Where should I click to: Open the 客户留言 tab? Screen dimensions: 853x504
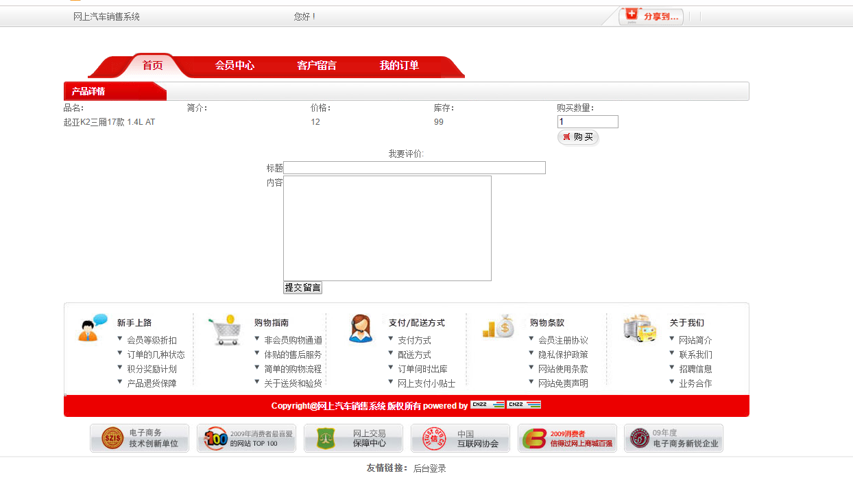tap(317, 66)
